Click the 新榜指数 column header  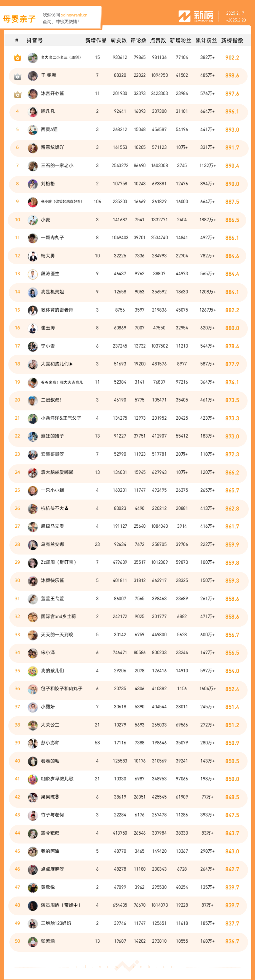(232, 41)
